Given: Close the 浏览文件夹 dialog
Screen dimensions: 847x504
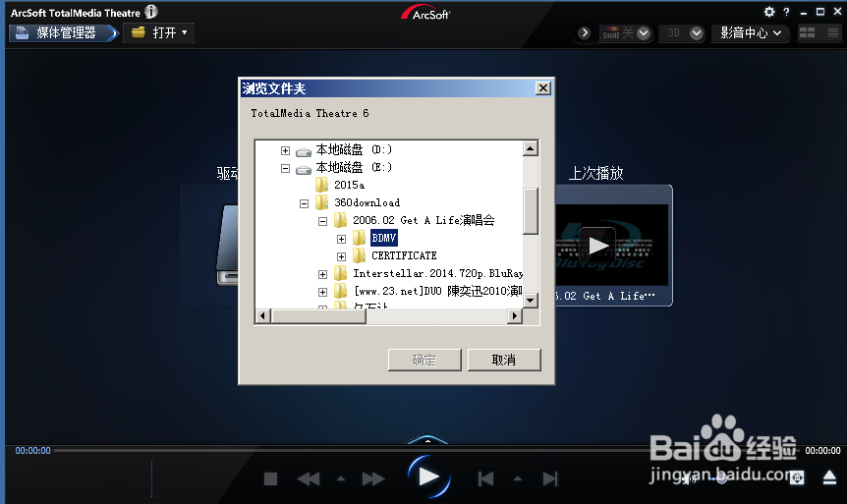Looking at the screenshot, I should point(542,88).
